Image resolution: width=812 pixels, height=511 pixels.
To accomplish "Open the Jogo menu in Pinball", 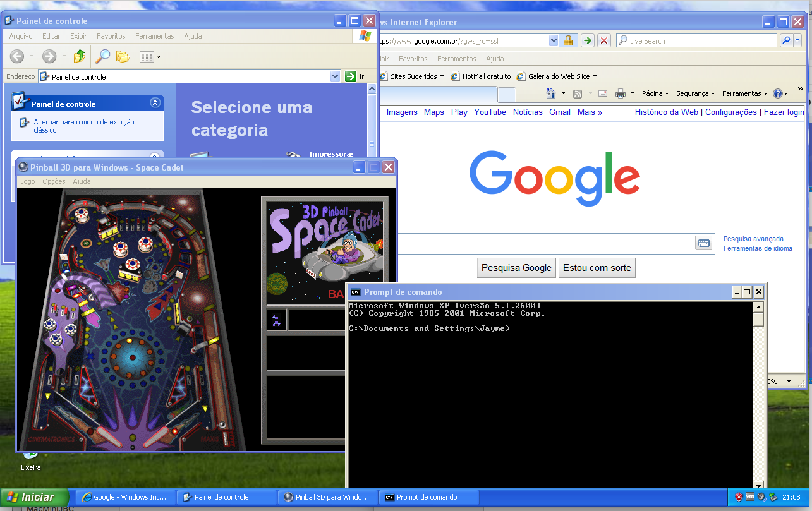I will pyautogui.click(x=28, y=181).
